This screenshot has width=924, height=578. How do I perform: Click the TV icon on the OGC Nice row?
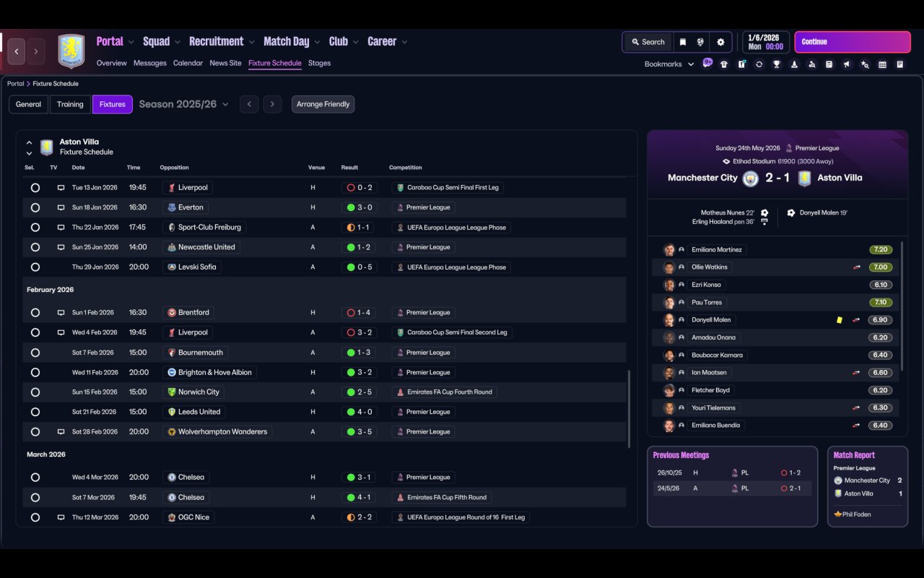click(61, 517)
